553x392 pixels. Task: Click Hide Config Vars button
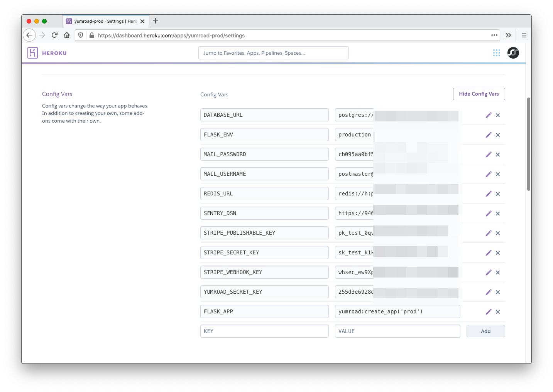[x=479, y=94]
